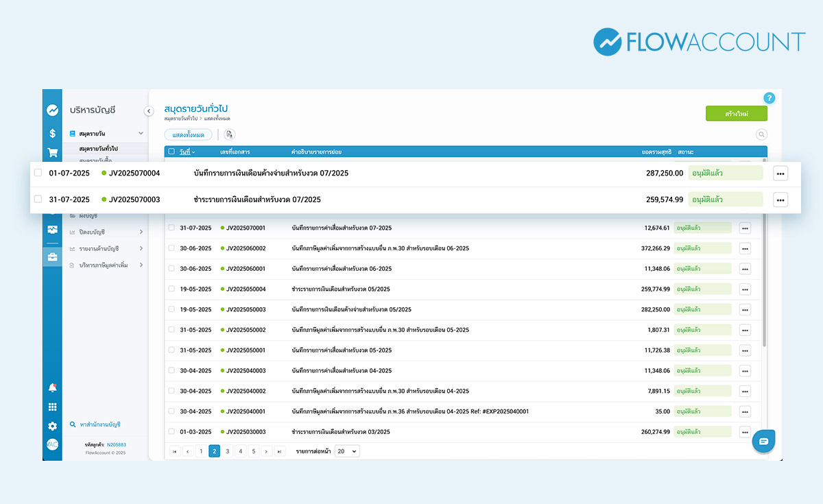Open the blue help question mark icon
The width and height of the screenshot is (823, 504).
[769, 98]
